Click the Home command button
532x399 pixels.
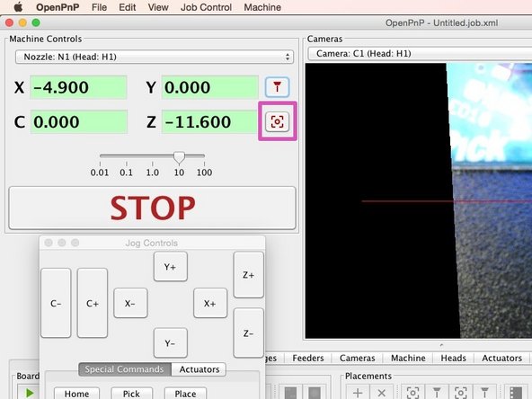76,394
